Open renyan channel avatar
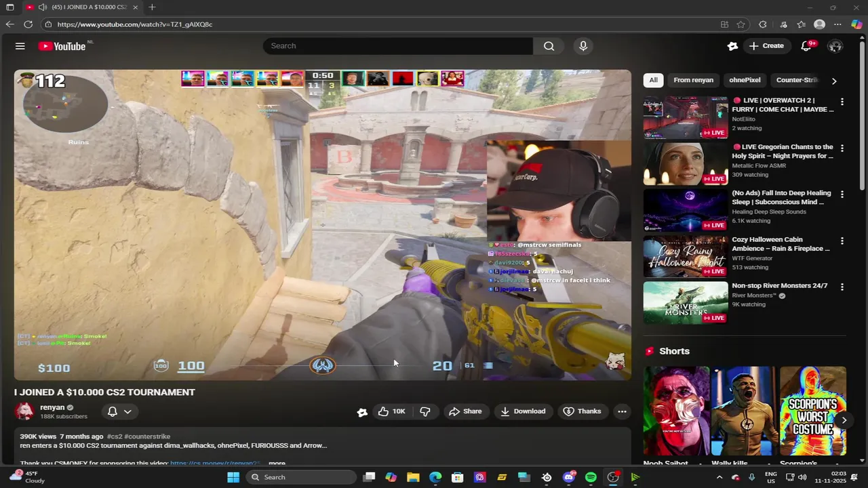Image resolution: width=868 pixels, height=488 pixels. [24, 411]
